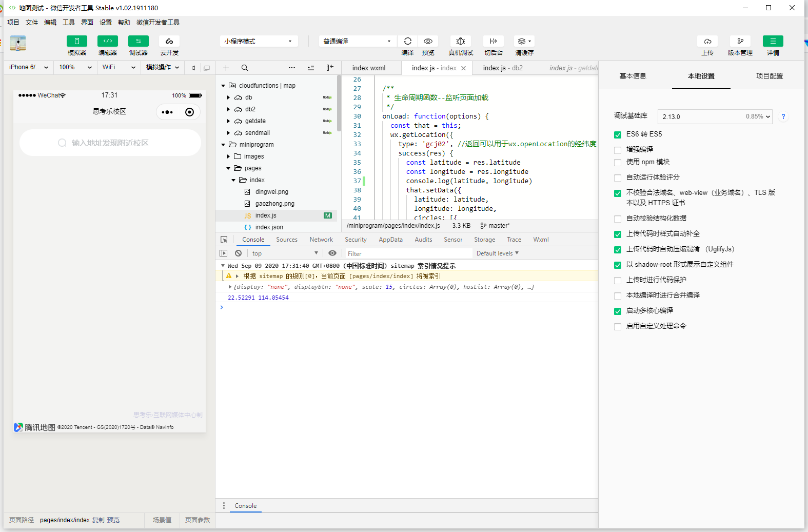Open the 设置 menu
This screenshot has width=808, height=532.
(106, 23)
